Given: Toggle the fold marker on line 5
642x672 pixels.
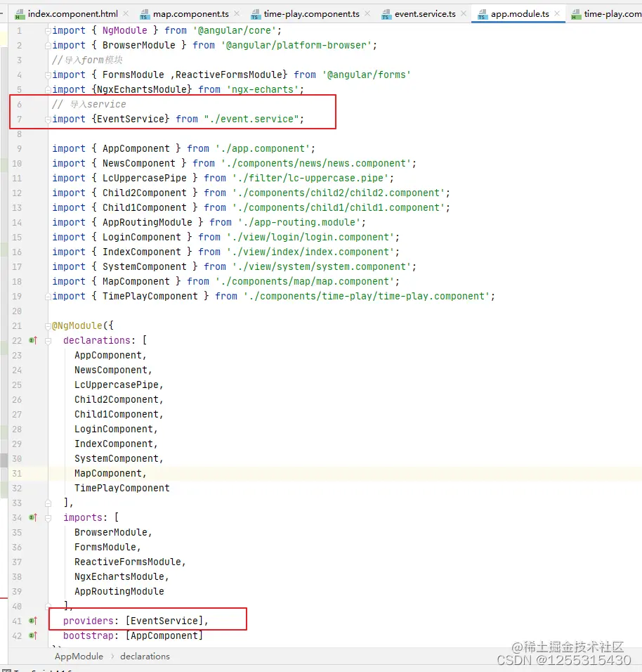Looking at the screenshot, I should pyautogui.click(x=48, y=89).
